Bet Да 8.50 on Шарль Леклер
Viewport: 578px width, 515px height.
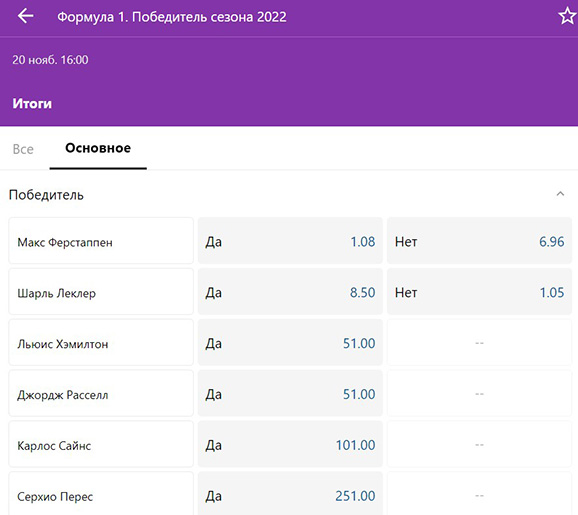tap(290, 292)
